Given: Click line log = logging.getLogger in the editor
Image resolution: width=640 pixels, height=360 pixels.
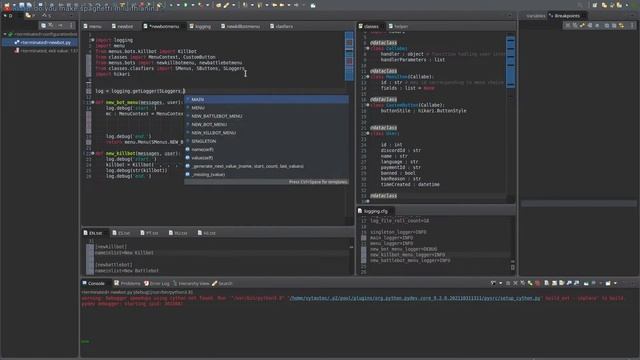Looking at the screenshot, I should click(140, 91).
